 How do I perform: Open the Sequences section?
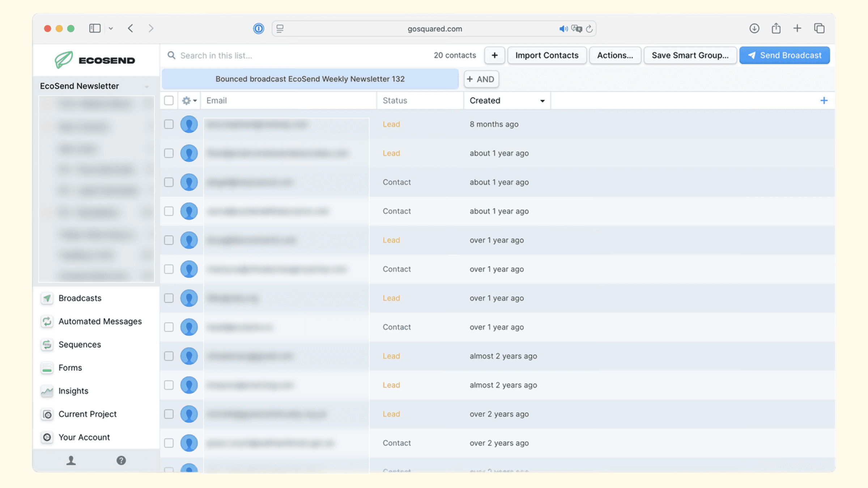pos(80,344)
